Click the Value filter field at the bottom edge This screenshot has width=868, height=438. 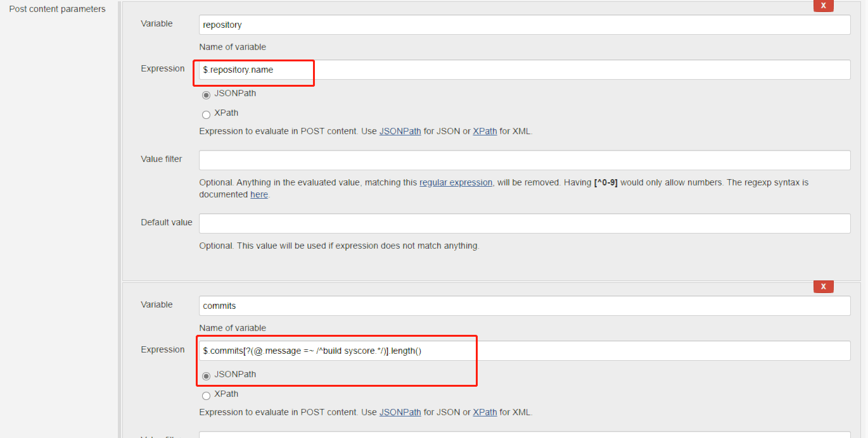pyautogui.click(x=524, y=435)
